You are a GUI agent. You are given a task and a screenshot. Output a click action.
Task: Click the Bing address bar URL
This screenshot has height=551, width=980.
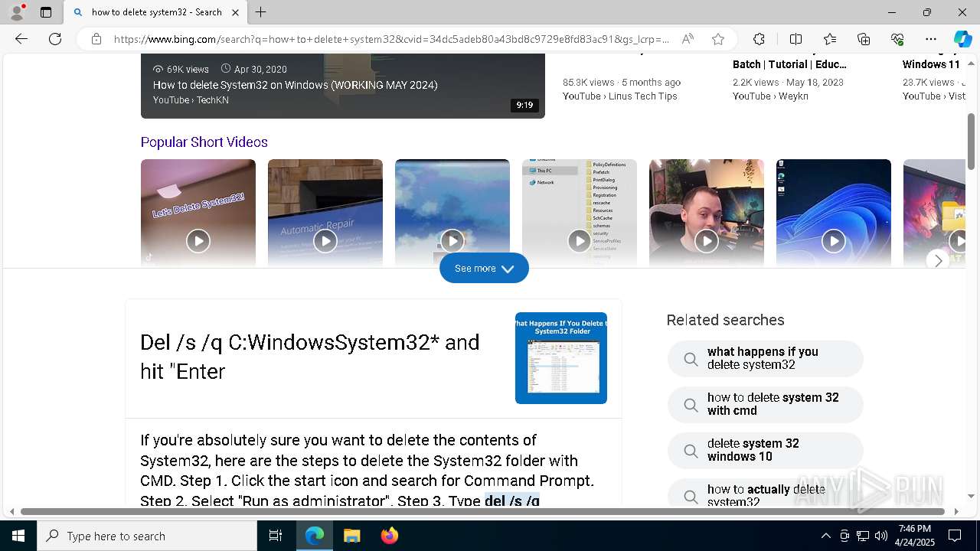(x=391, y=39)
